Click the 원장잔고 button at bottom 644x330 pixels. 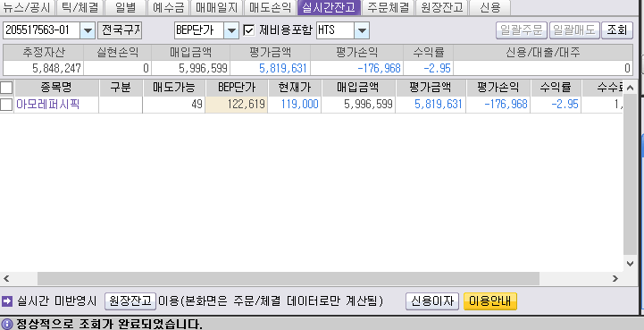coord(130,301)
